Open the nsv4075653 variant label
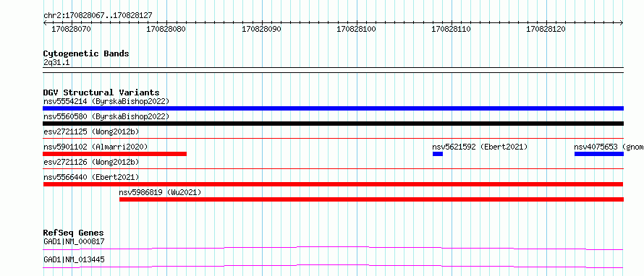 (609, 147)
